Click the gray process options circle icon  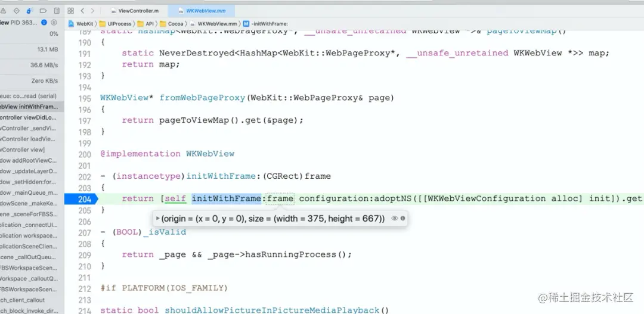coord(54,23)
